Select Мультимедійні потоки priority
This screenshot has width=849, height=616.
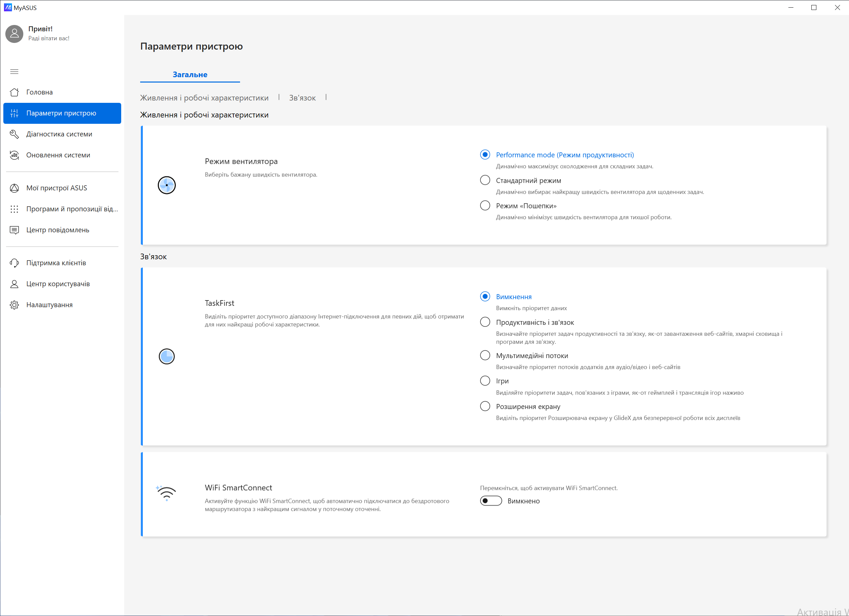[x=485, y=355]
